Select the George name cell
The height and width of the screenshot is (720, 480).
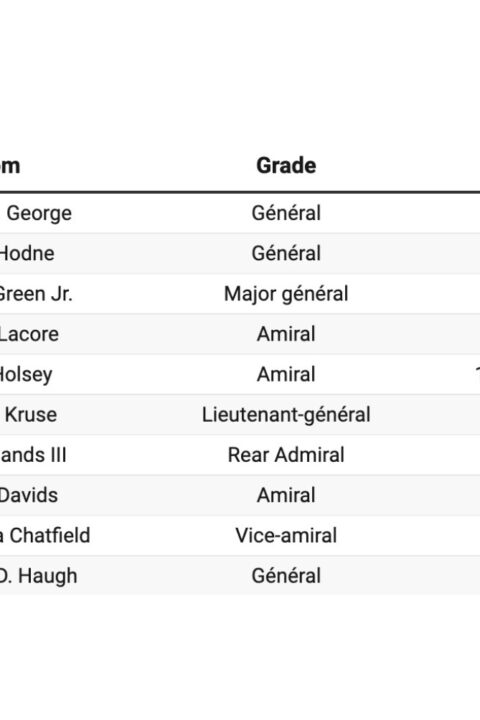point(39,213)
